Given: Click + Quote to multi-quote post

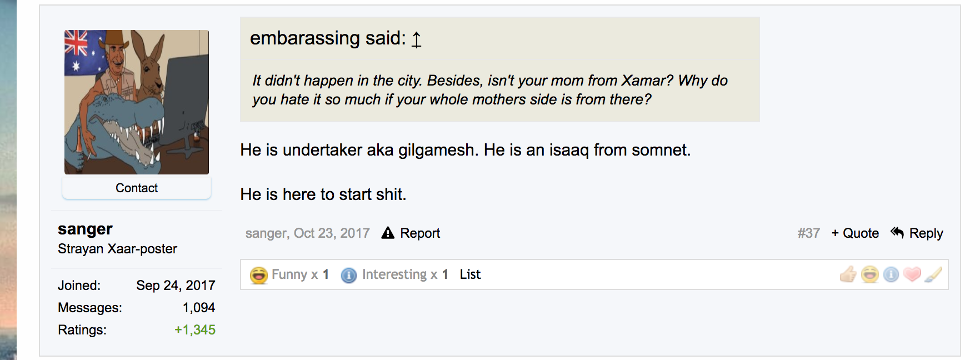Looking at the screenshot, I should (x=855, y=233).
